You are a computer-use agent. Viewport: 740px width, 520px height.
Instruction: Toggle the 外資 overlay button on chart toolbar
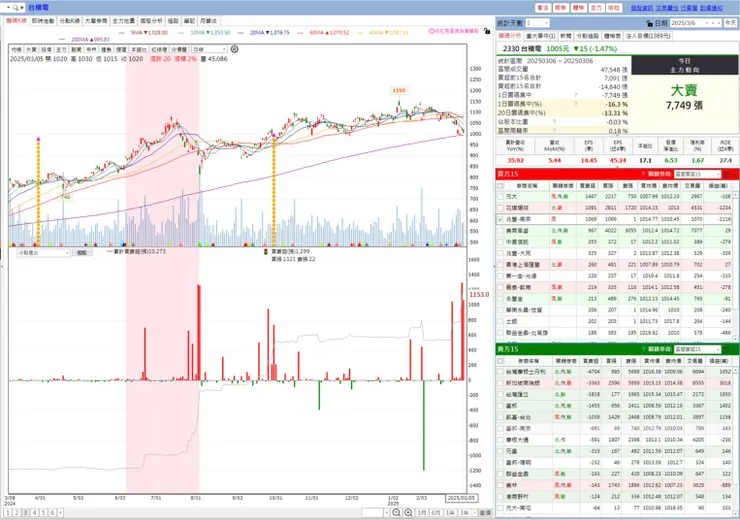(31, 49)
